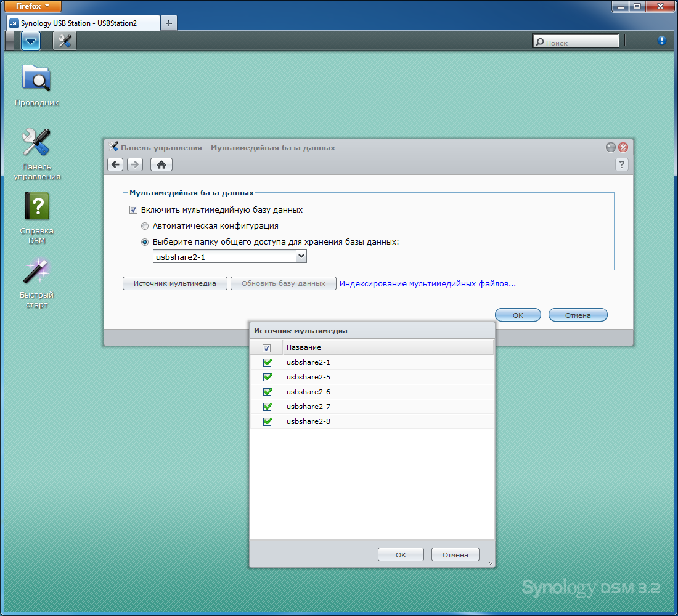Uncheck usbshare2-8 in media source list
Screen dimensions: 678x616
pos(268,421)
